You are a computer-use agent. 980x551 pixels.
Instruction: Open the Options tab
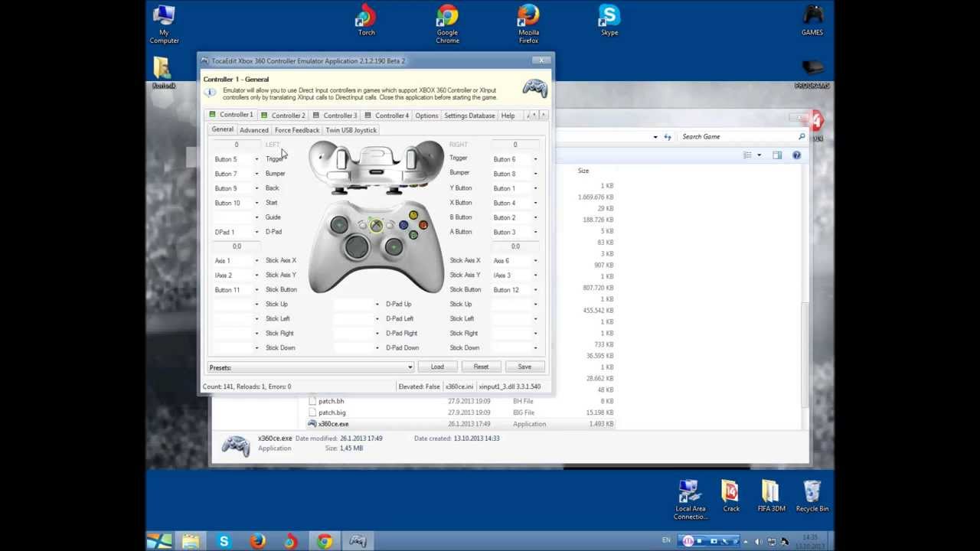pos(426,116)
